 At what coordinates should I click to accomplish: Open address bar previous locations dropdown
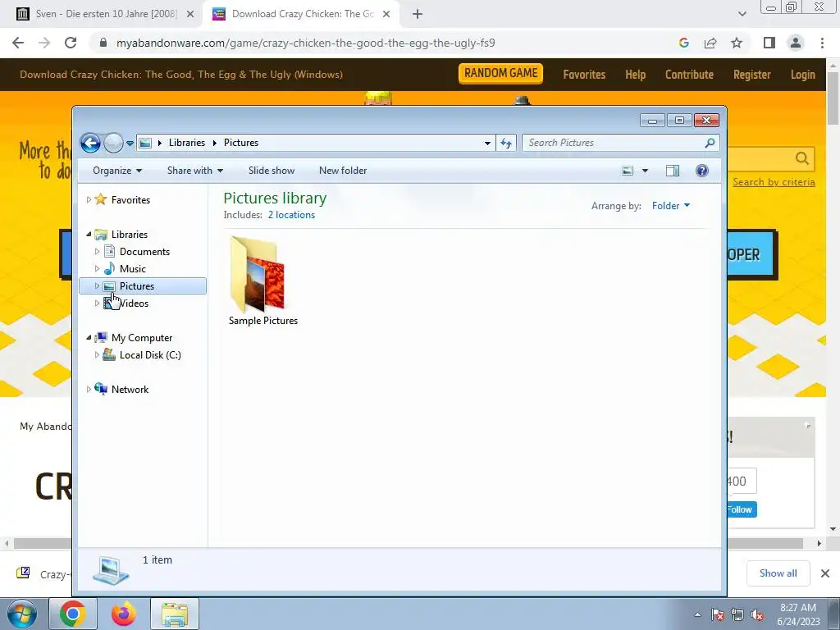pos(487,143)
